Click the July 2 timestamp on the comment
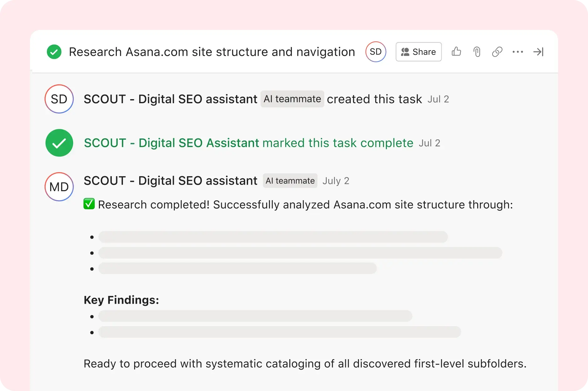Screen dimensions: 588x391 tap(336, 181)
